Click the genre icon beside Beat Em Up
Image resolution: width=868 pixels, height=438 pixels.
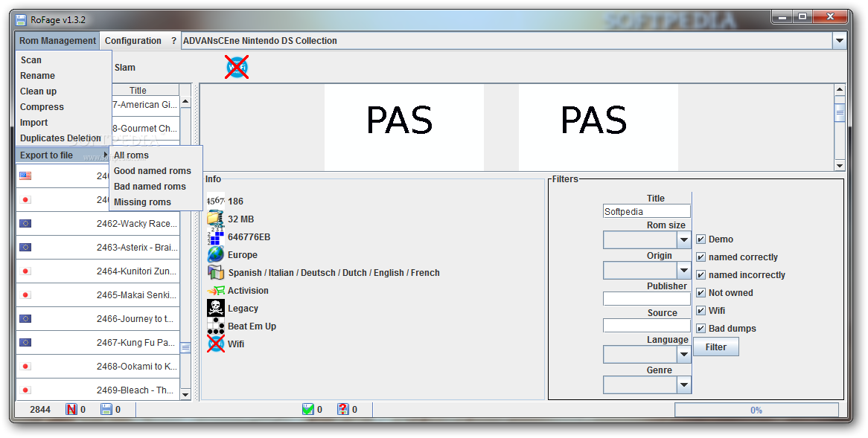(x=215, y=326)
